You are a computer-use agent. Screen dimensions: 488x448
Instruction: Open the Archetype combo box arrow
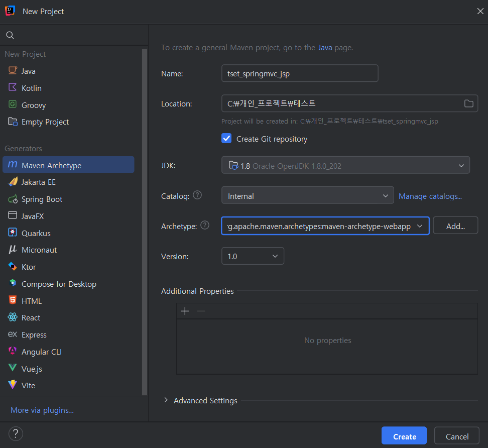coord(420,226)
